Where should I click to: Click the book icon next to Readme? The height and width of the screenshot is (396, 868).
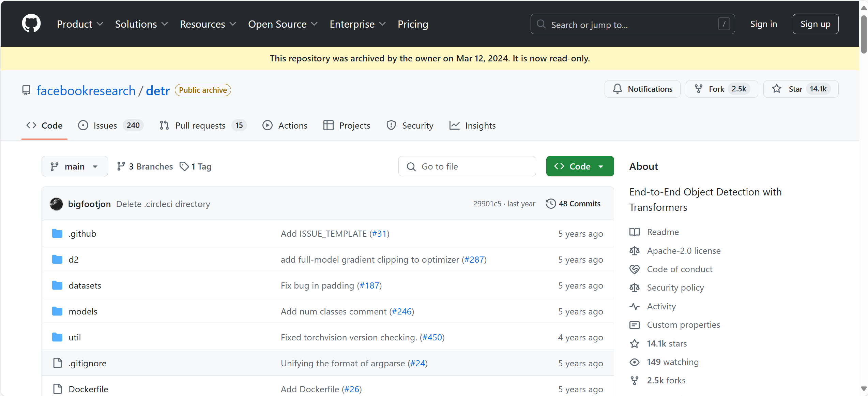[635, 232]
